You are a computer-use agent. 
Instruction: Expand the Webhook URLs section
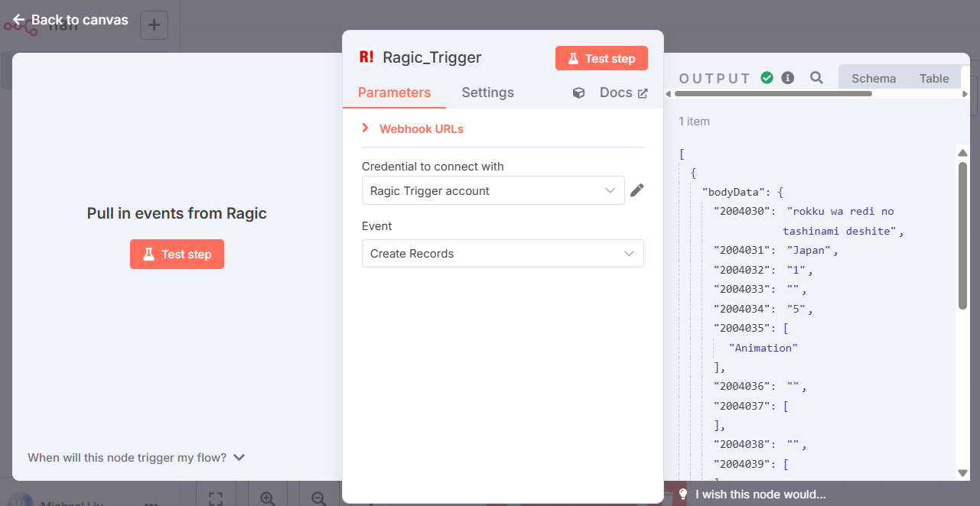(412, 128)
